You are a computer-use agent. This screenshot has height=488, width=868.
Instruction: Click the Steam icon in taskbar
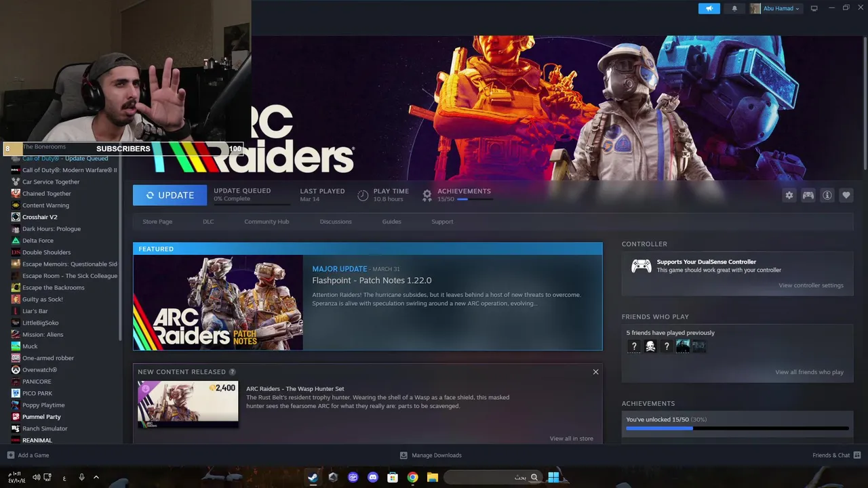tap(313, 477)
